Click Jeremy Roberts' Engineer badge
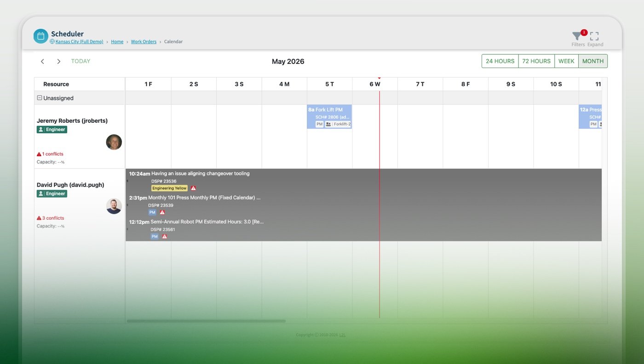The height and width of the screenshot is (364, 644). pos(52,130)
